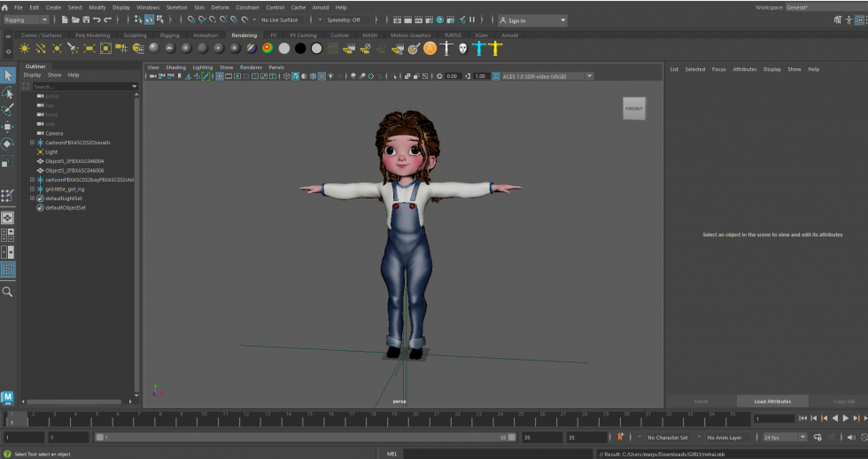Viewport: 868px width, 459px height.
Task: Switch to the Animation shelf tab
Action: 205,35
